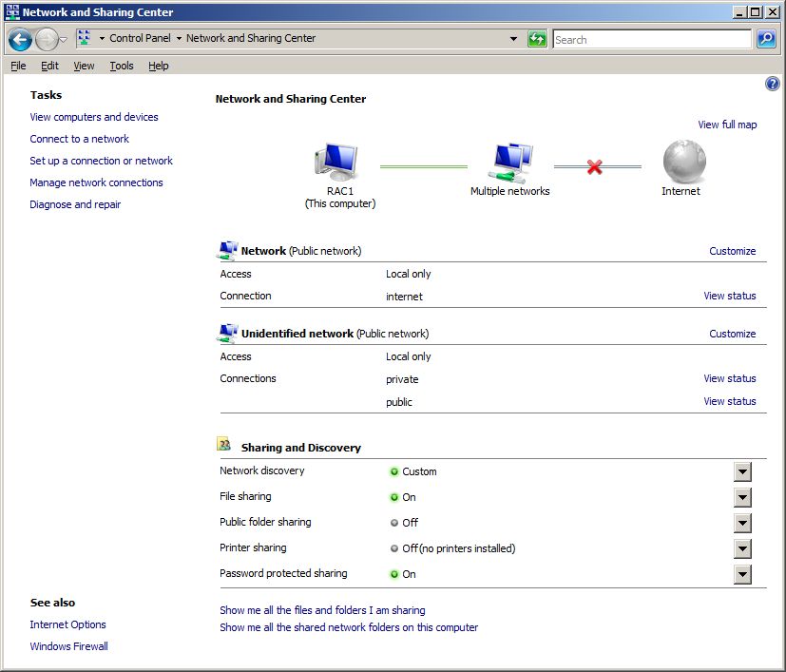The image size is (786, 672).
Task: View status of private connection
Action: point(729,378)
